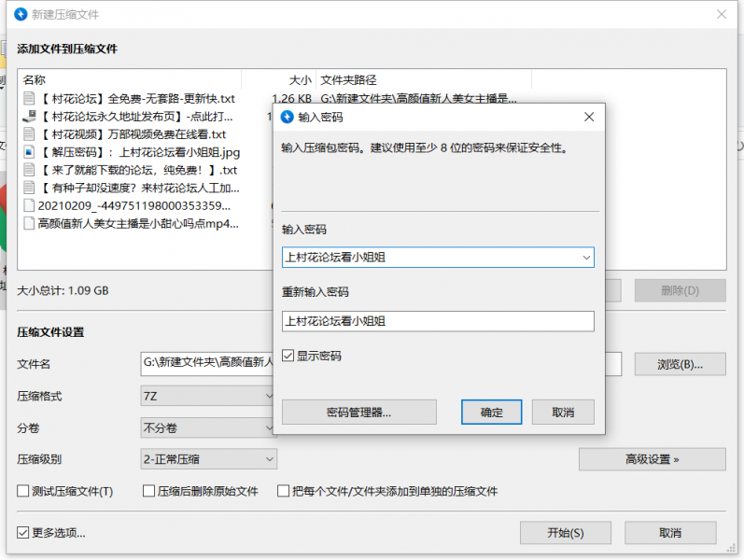
Task: Click the folder icon beside 高颜值新人美女主播
Action: click(x=29, y=223)
